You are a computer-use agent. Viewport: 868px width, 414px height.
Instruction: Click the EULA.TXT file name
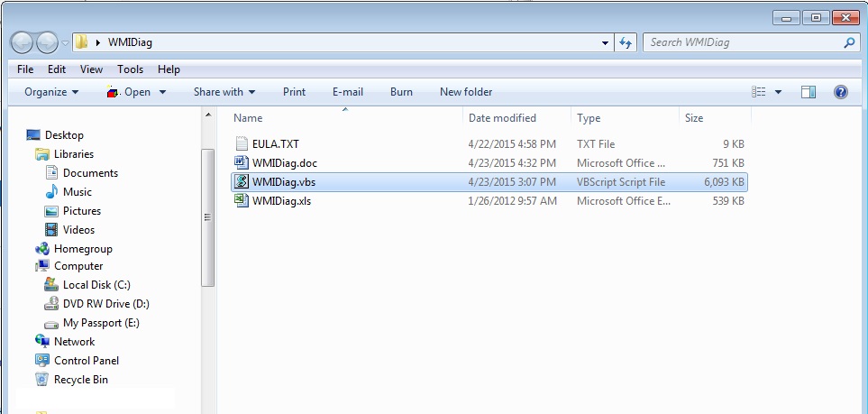coord(276,144)
